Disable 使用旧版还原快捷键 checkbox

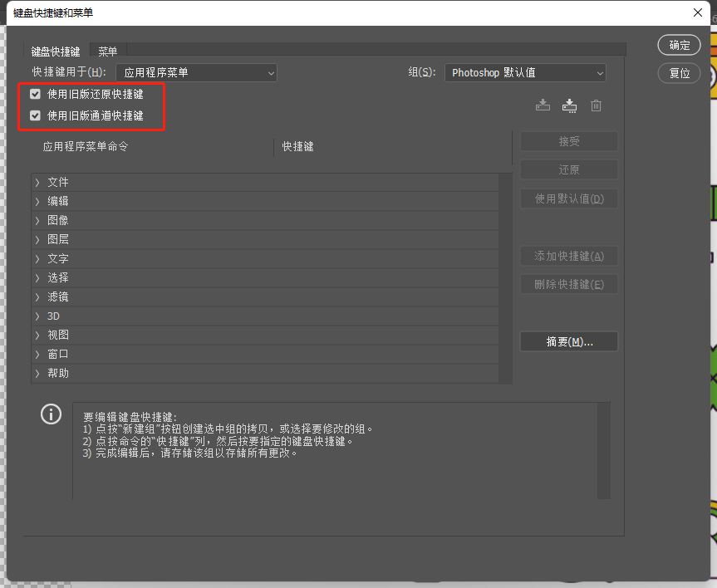[x=34, y=94]
